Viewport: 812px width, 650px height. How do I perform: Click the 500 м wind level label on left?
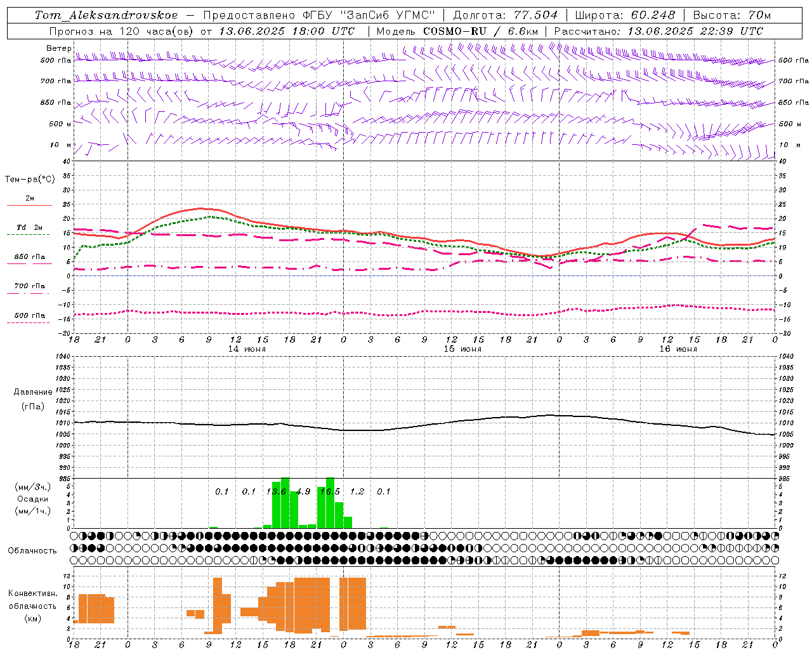[60, 124]
